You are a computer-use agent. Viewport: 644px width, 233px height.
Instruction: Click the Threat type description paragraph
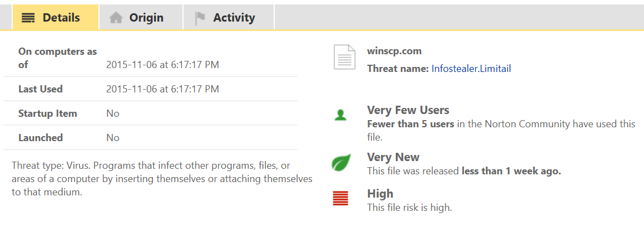(161, 179)
